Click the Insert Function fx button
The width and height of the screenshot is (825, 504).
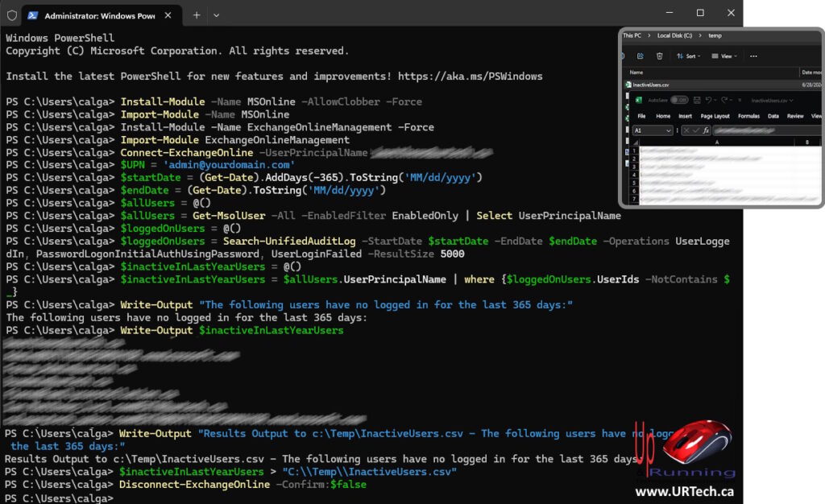point(706,130)
